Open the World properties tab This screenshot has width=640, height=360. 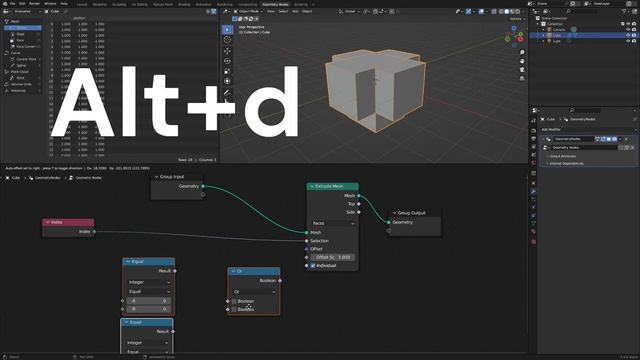pos(533,163)
